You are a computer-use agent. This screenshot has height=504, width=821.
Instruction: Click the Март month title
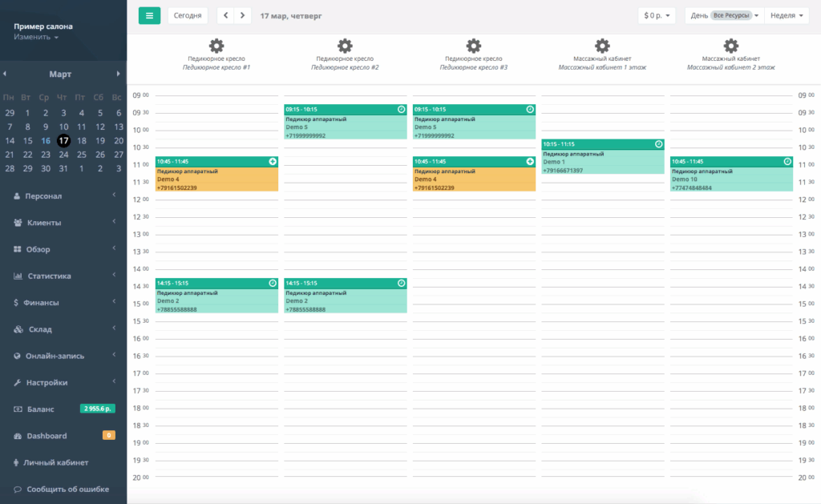(x=60, y=74)
